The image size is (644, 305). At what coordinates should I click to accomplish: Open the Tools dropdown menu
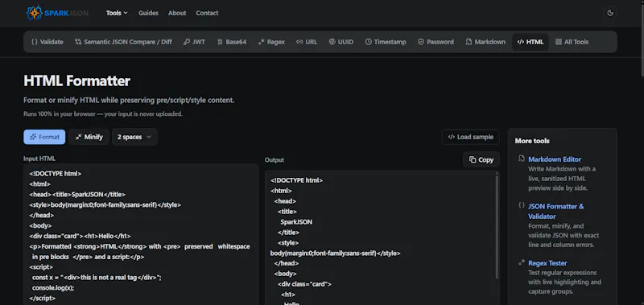click(117, 13)
